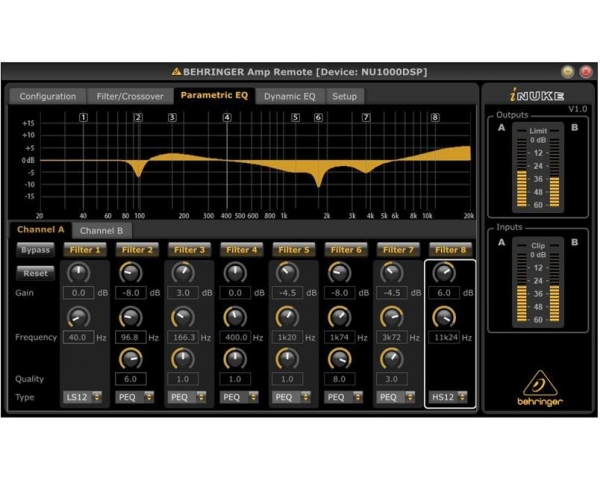Viewport: 600px width, 480px height.
Task: Click Filter 4 frequency field showing 400.0
Action: pos(235,337)
